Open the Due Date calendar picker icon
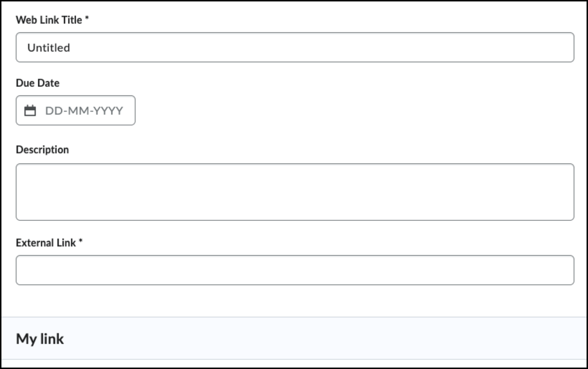The image size is (588, 369). (30, 111)
